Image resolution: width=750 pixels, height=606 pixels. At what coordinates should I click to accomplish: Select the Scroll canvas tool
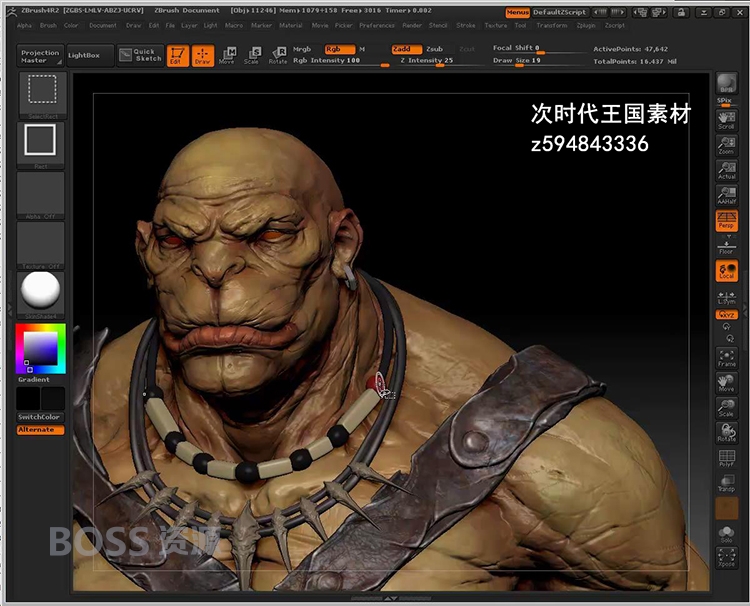(x=727, y=121)
